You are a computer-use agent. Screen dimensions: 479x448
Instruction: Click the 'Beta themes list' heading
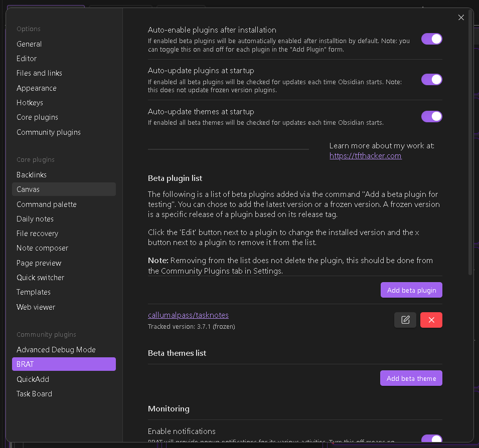point(177,353)
